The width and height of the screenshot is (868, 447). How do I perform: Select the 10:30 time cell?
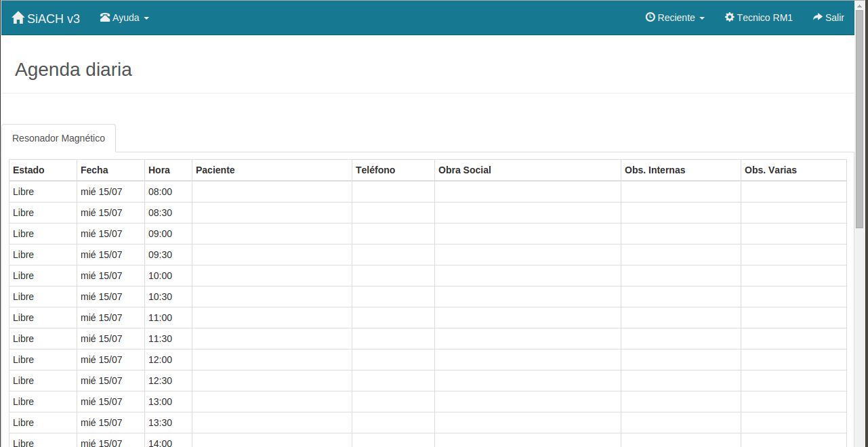click(168, 297)
